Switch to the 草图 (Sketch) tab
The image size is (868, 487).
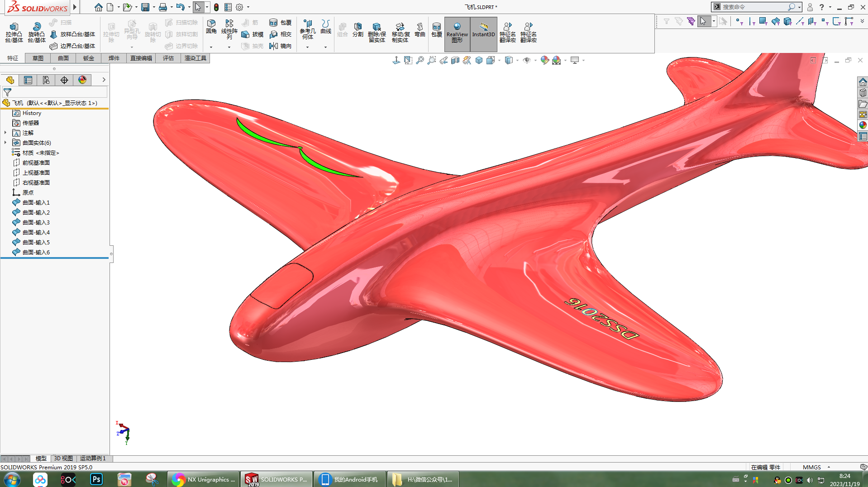pos(38,58)
